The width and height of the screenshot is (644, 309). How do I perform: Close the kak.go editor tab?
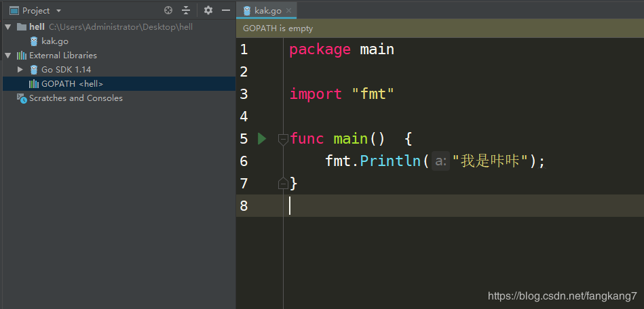point(288,11)
